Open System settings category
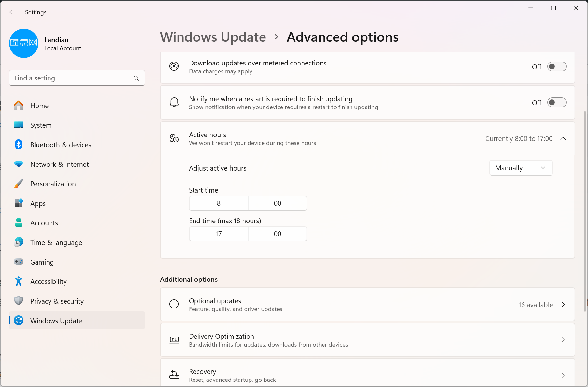Screen dimensions: 588x387 tap(77, 125)
